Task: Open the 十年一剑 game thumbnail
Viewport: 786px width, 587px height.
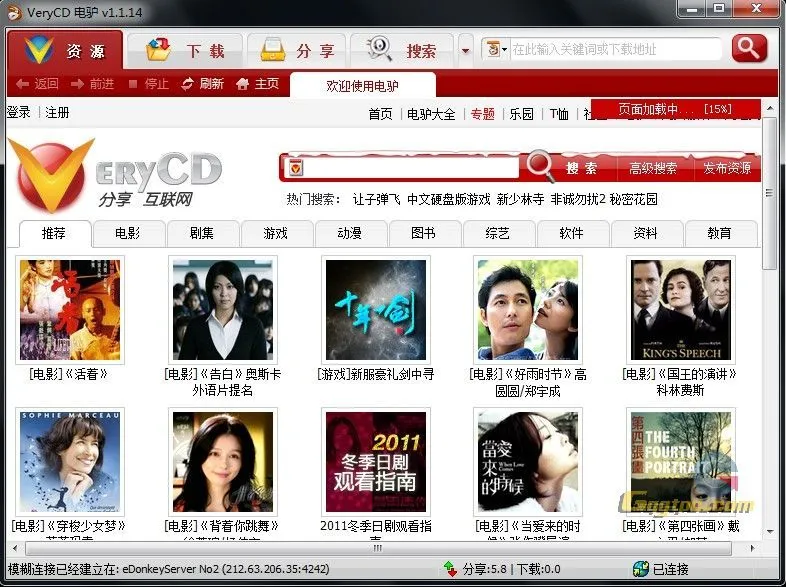Action: pyautogui.click(x=376, y=310)
